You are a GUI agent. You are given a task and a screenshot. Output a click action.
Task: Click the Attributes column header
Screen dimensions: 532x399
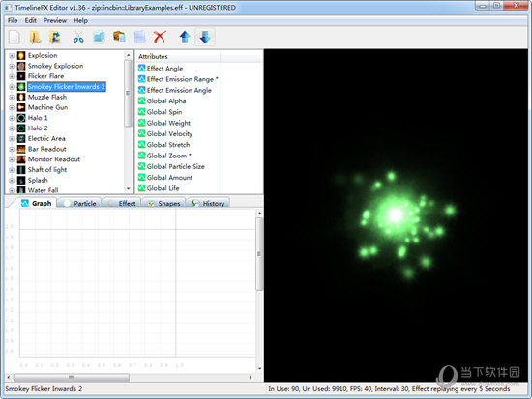click(178, 56)
